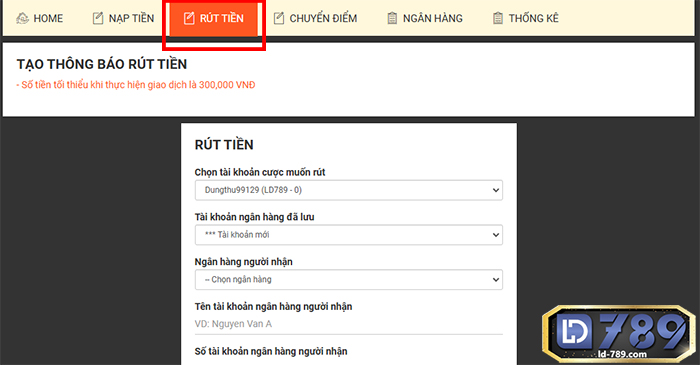
Task: Click label Tên tài khoản ngân hàng người nhận
Action: coord(273,307)
